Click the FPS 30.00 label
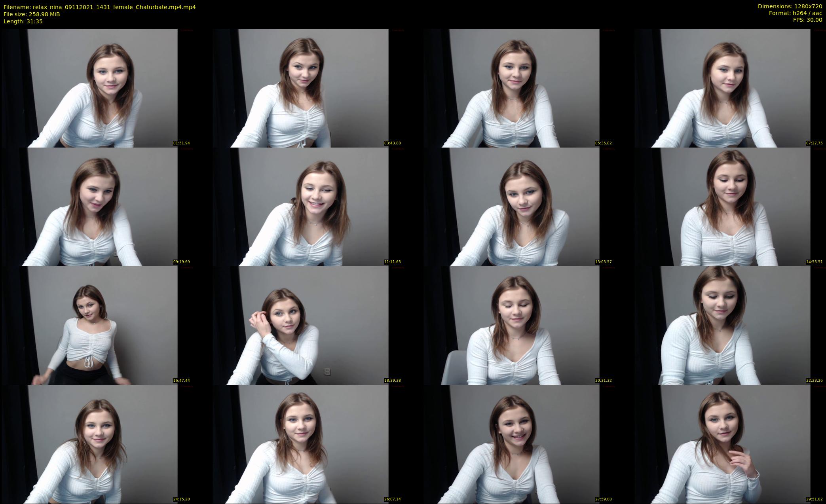The height and width of the screenshot is (504, 826). click(x=807, y=20)
